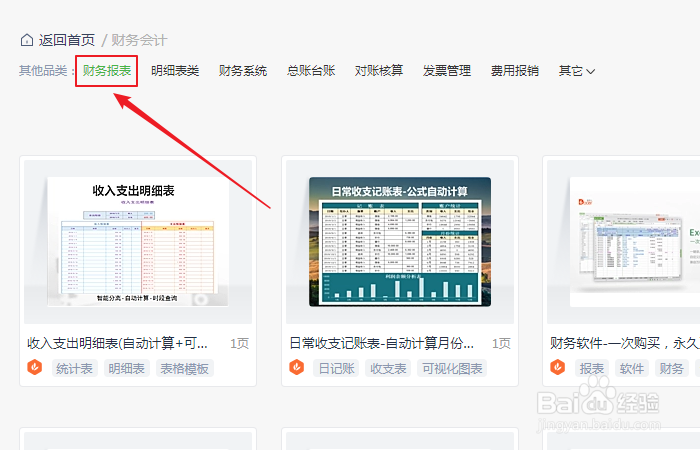Screen dimensions: 700x450
Task: Choose the 总账台账 category
Action: click(311, 71)
